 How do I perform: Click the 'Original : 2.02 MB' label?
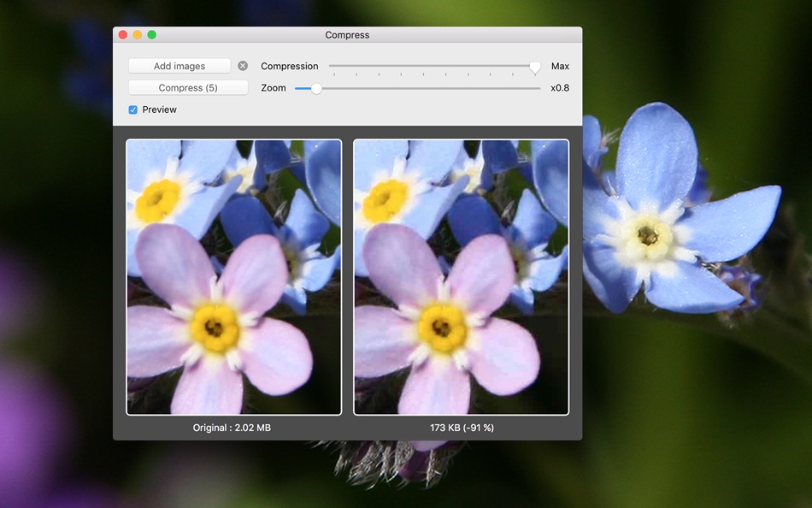232,428
